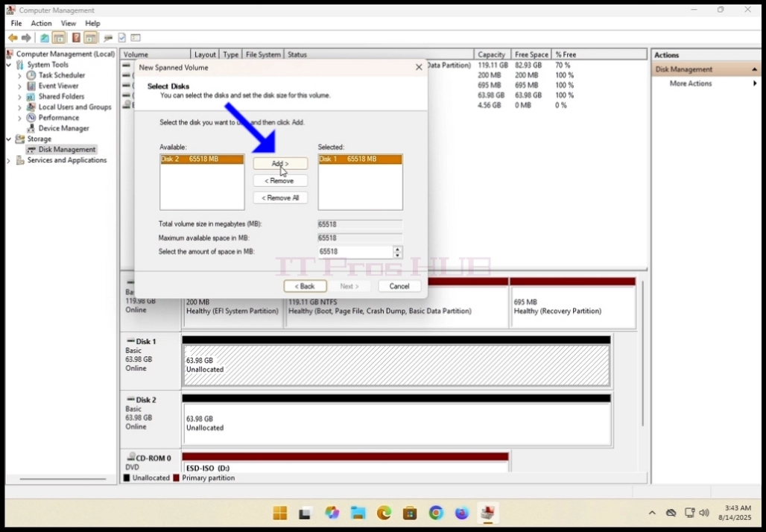Select Disk 1 in the Selected list
The width and height of the screenshot is (766, 532).
pos(360,159)
